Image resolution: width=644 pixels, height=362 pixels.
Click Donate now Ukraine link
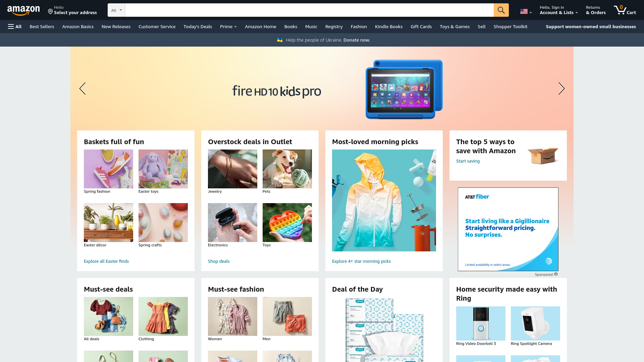(x=357, y=40)
